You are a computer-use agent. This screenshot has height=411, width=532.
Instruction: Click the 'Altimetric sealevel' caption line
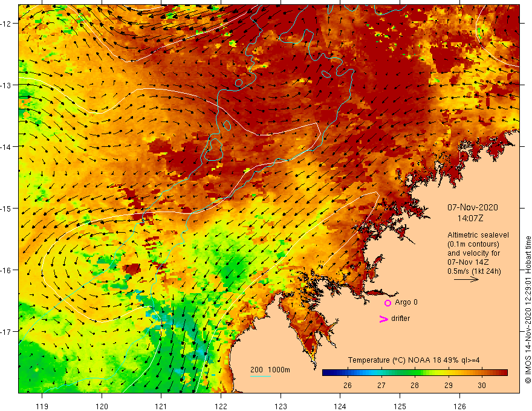(478, 235)
